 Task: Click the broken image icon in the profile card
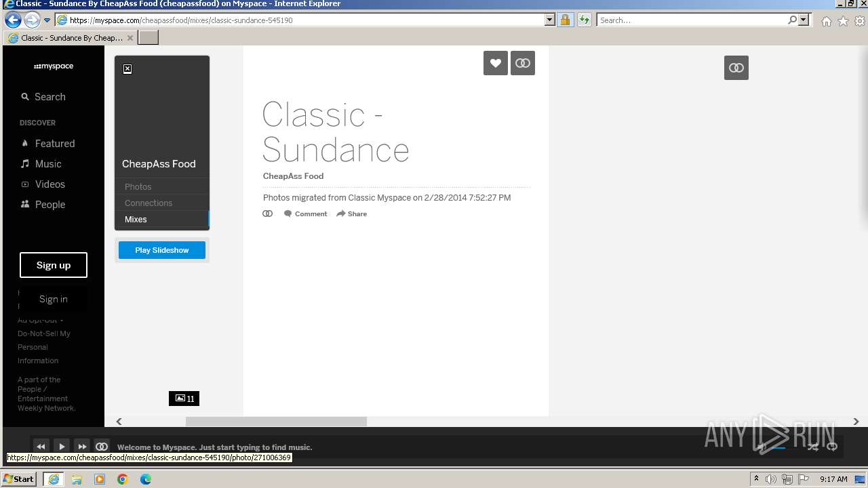(x=127, y=68)
